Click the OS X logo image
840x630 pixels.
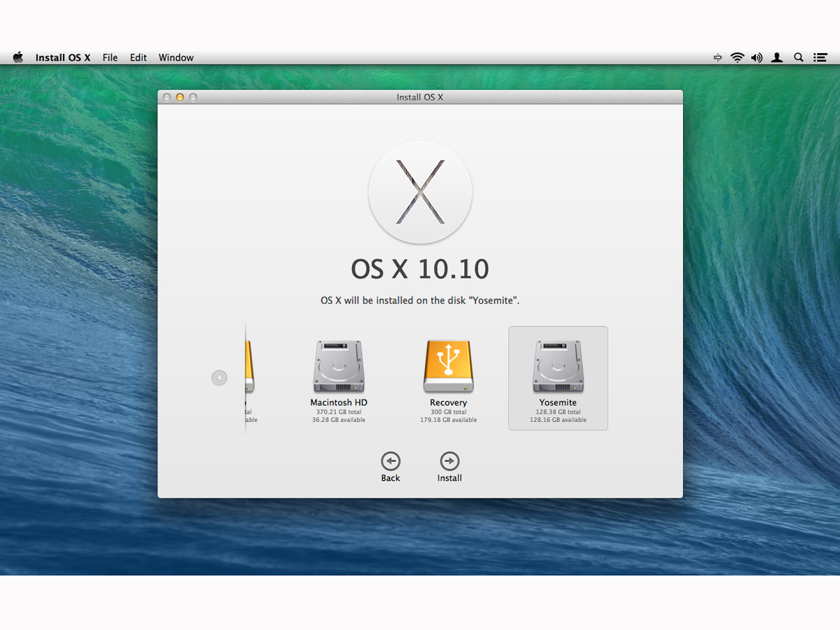point(421,192)
